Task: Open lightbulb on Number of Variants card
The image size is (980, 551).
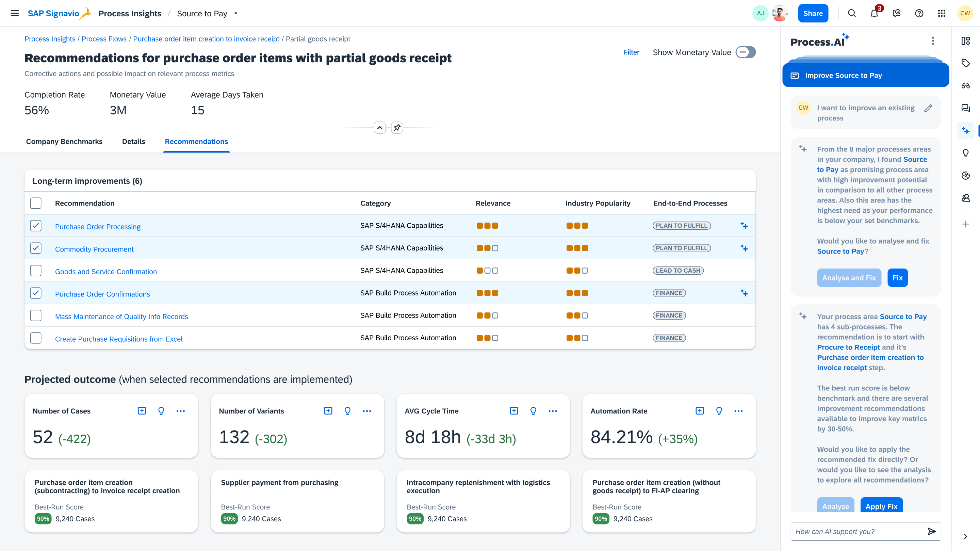Action: (x=347, y=411)
